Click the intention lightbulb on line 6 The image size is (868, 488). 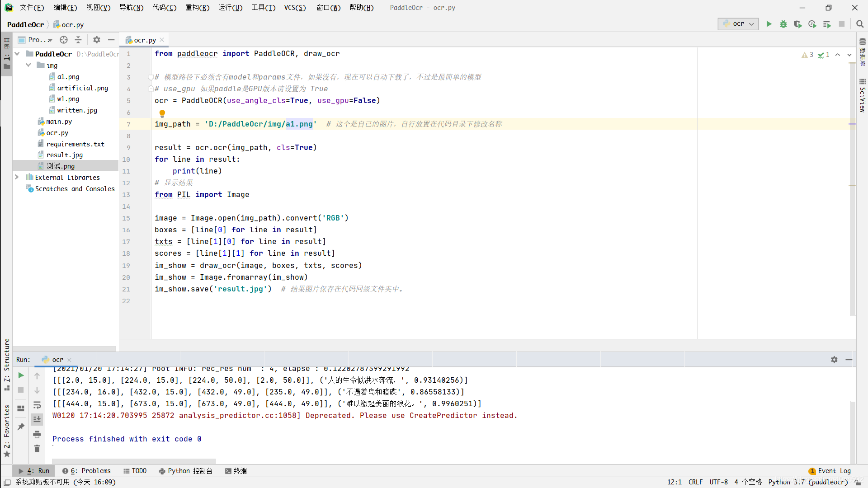162,113
